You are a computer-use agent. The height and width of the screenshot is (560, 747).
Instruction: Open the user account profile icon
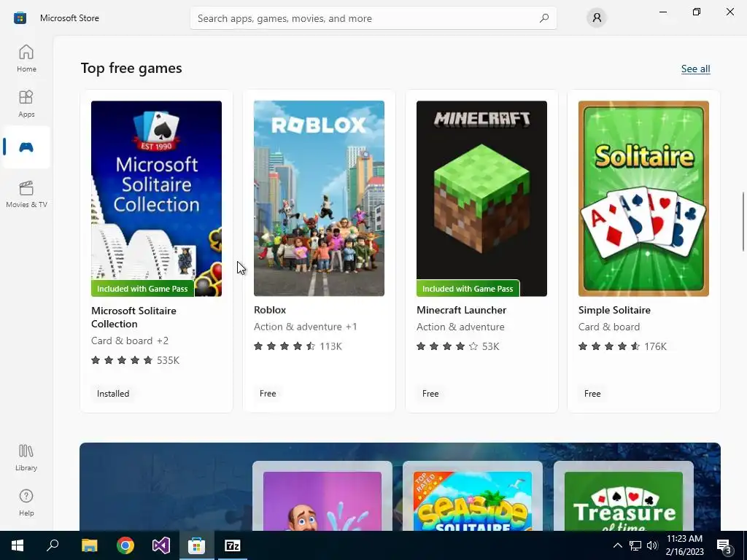[597, 18]
